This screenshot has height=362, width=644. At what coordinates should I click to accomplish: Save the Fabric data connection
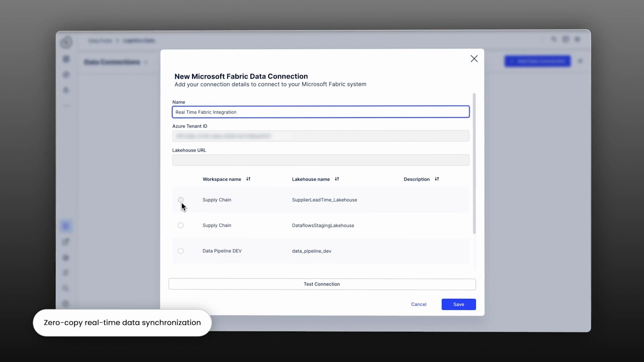(459, 304)
